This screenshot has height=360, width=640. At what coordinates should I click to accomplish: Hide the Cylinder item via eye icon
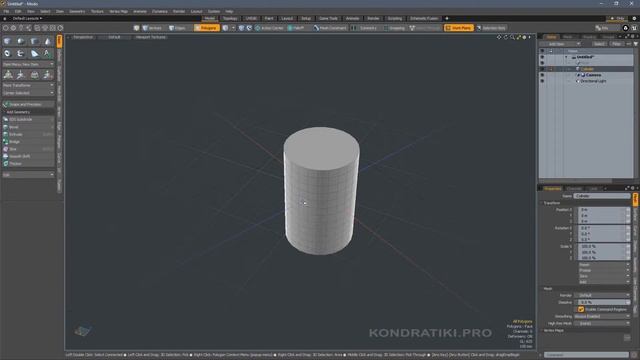542,69
